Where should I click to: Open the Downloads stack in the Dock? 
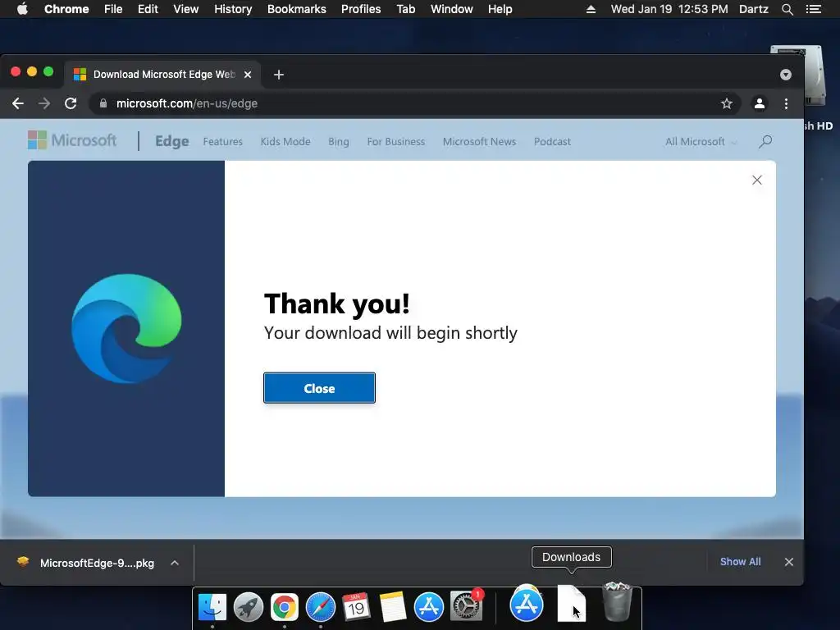pyautogui.click(x=572, y=604)
